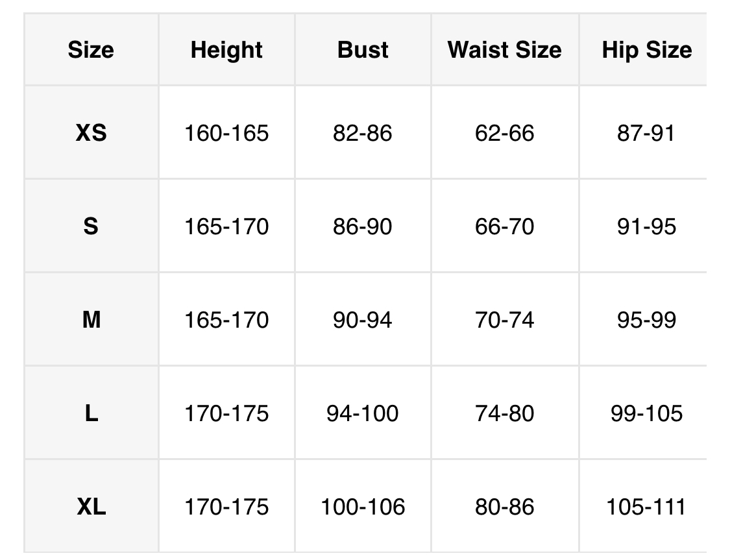Click the XS height cell 160-165
The height and width of the screenshot is (560, 730).
[x=226, y=133]
